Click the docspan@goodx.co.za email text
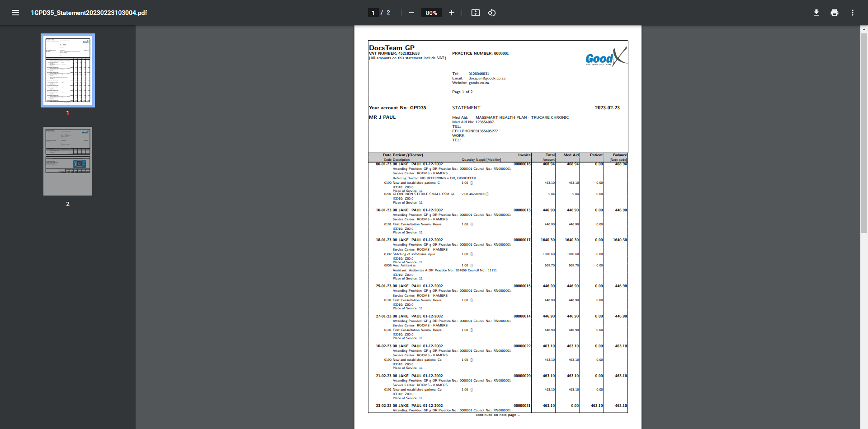This screenshot has height=429, width=868. 487,79
